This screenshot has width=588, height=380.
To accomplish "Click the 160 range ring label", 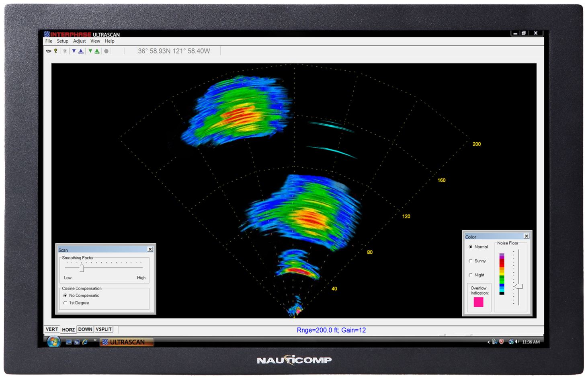I will 441,180.
